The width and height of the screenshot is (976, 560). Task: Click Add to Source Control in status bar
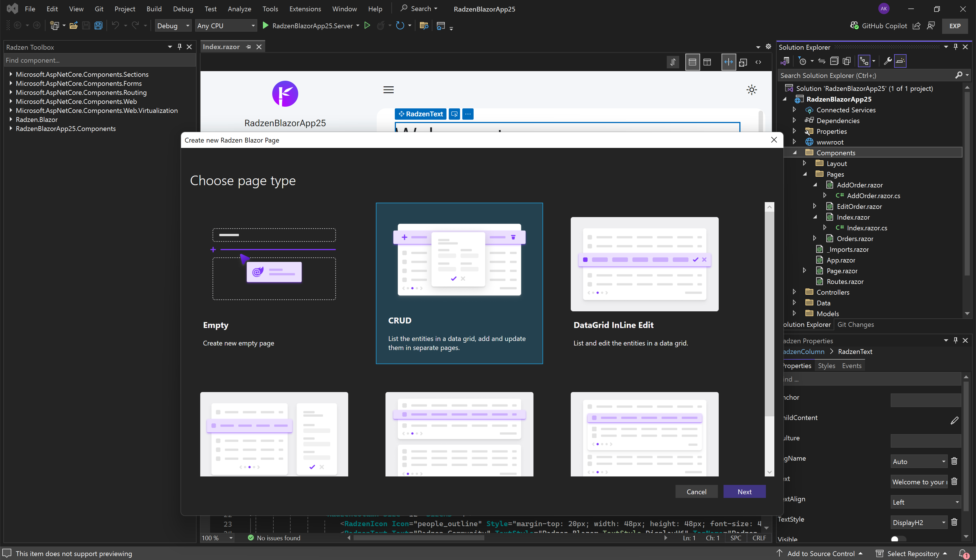tap(820, 554)
